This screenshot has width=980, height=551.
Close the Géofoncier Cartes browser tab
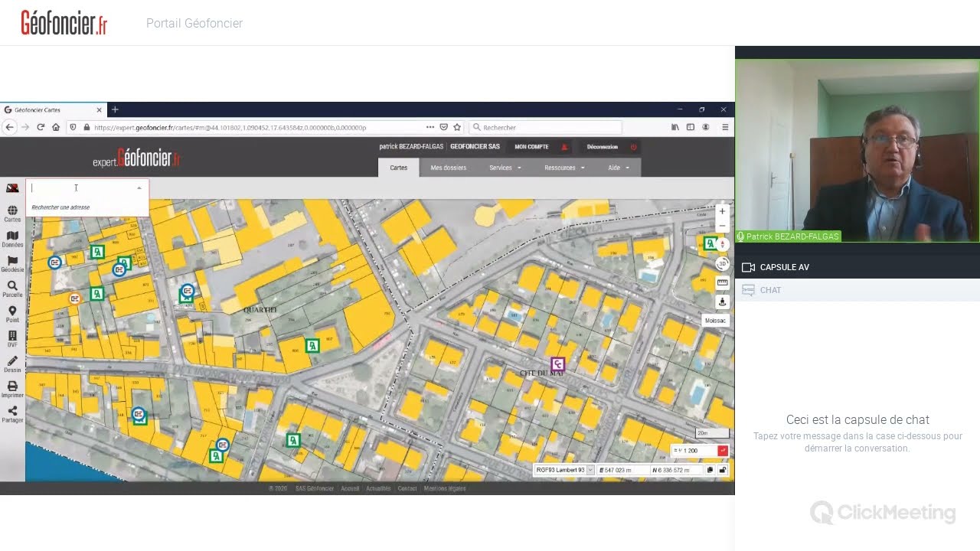pyautogui.click(x=99, y=109)
